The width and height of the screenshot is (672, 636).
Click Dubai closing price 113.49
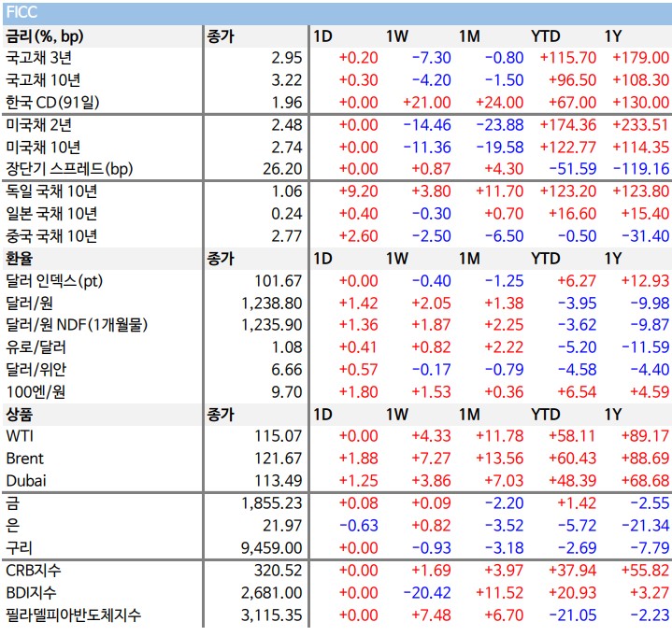pyautogui.click(x=279, y=481)
